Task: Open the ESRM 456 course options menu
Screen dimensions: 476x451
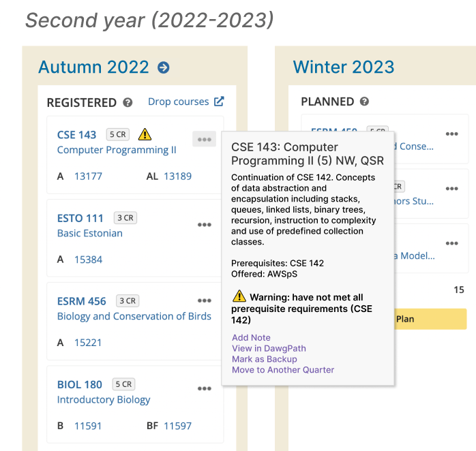Action: click(x=204, y=300)
